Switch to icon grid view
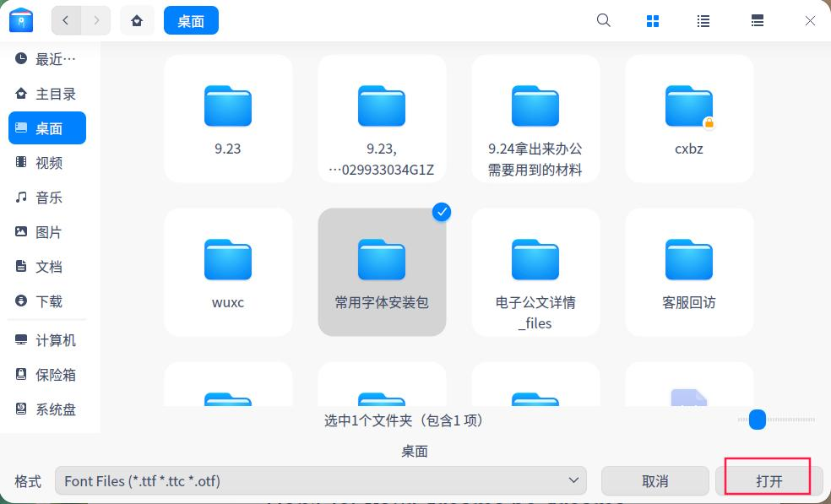 point(653,21)
